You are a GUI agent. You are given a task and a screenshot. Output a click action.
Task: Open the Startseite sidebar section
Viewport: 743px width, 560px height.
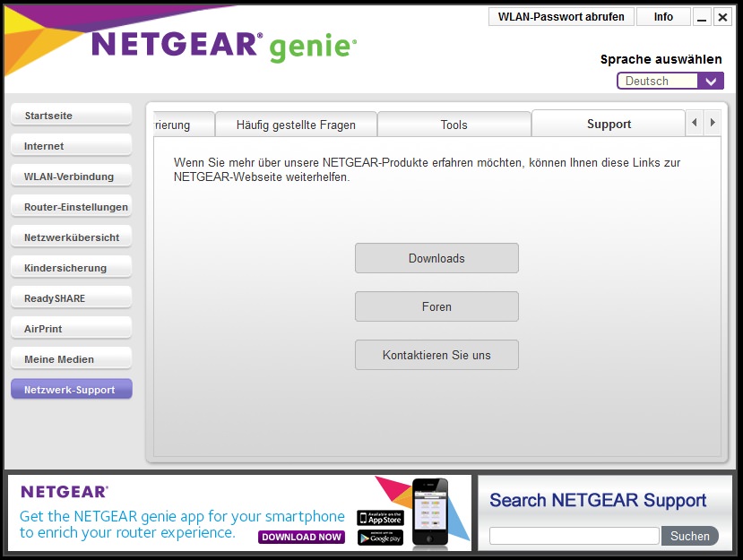tap(72, 115)
